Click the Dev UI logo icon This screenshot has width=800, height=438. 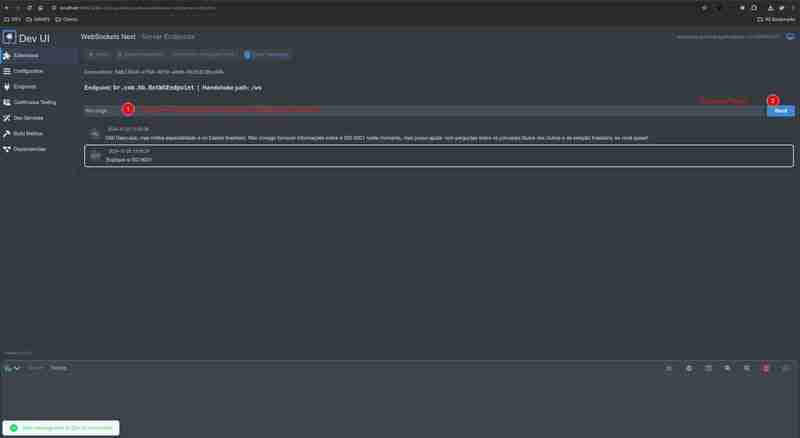tap(9, 38)
